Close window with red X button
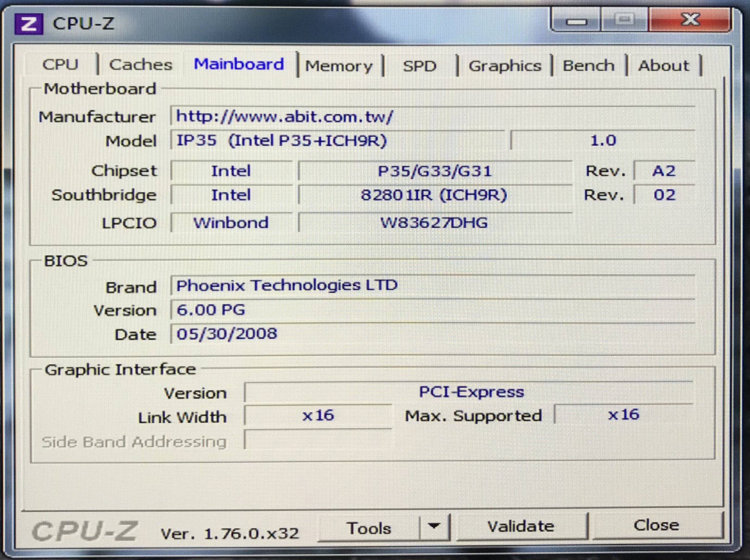Viewport: 750px width, 560px height. pyautogui.click(x=690, y=20)
